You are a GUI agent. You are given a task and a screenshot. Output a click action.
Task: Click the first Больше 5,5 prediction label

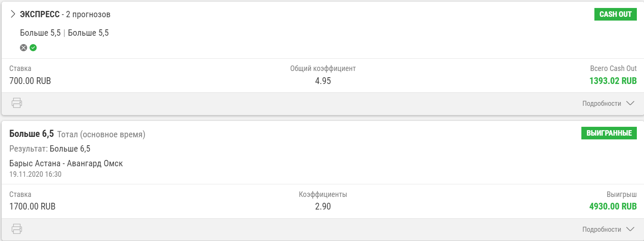point(40,33)
